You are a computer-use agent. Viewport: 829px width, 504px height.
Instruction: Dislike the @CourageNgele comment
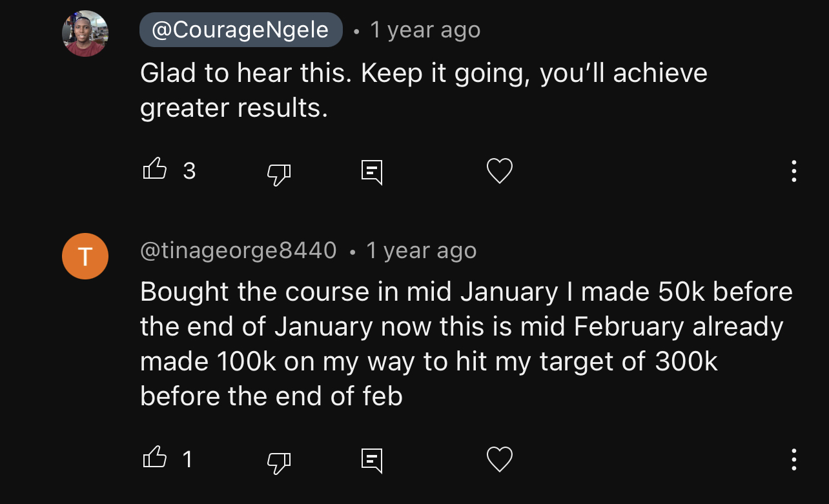[x=279, y=172]
